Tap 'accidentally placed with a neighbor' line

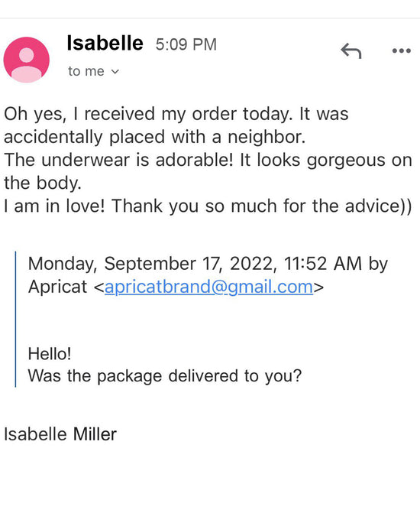(154, 137)
